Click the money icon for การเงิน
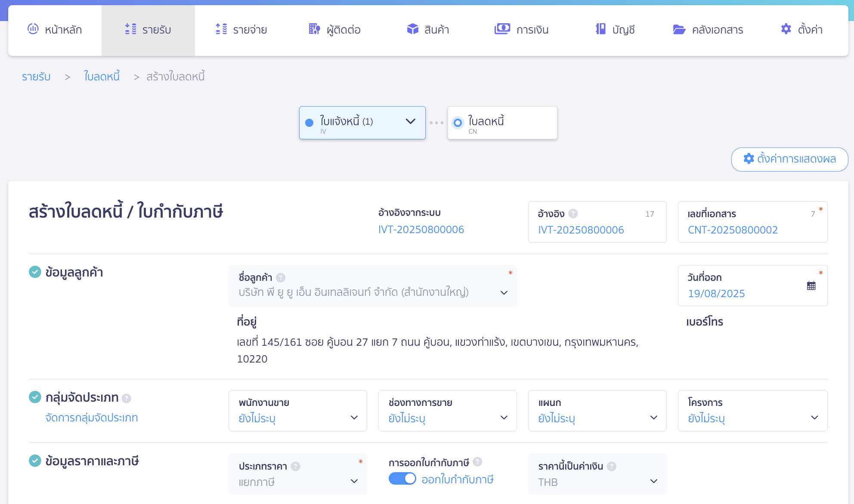This screenshot has width=854, height=504. 502,29
